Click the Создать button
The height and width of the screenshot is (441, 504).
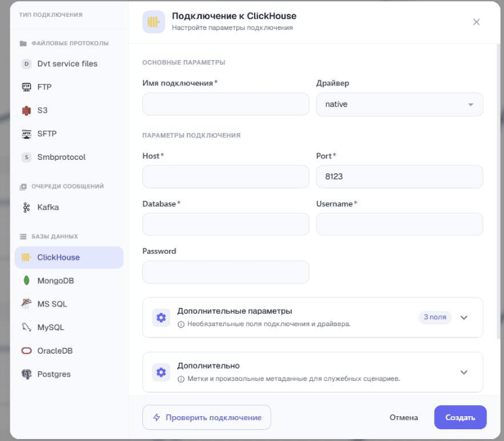[460, 418]
